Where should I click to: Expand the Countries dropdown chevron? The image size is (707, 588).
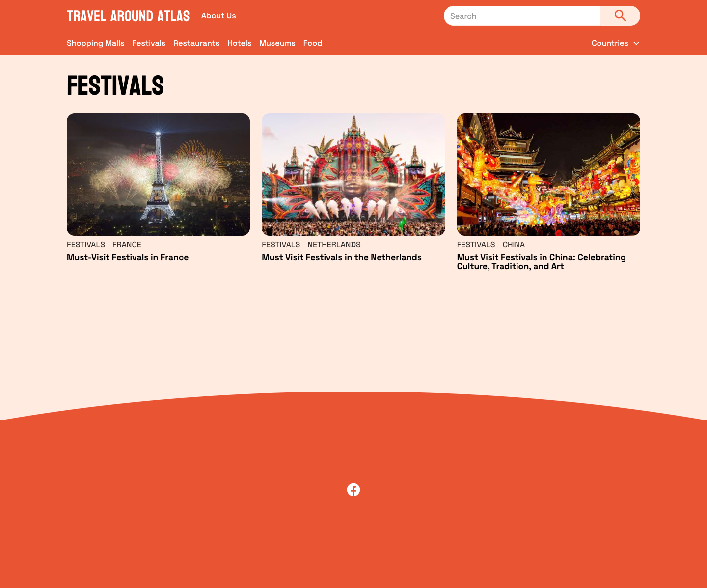point(636,43)
